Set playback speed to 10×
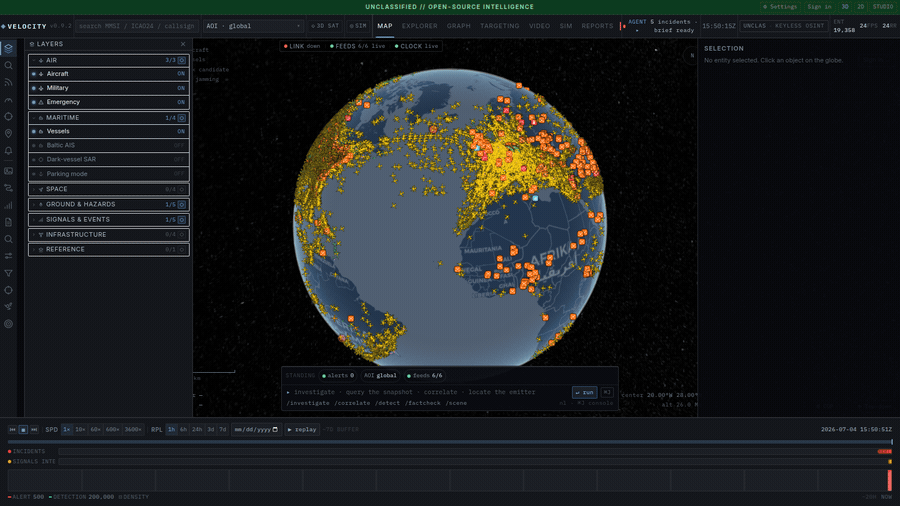Viewport: 900px width, 506px height. pos(80,430)
